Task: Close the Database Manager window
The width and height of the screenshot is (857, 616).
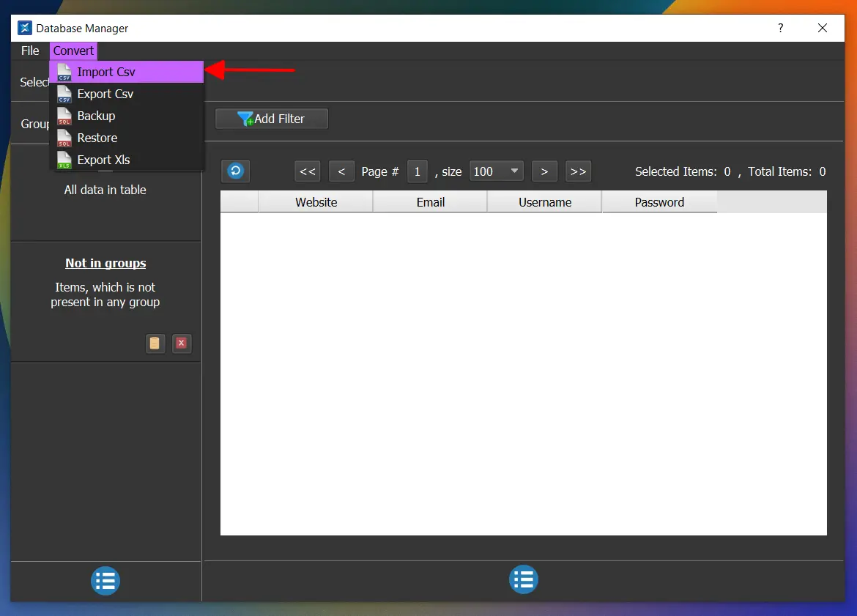Action: point(822,28)
